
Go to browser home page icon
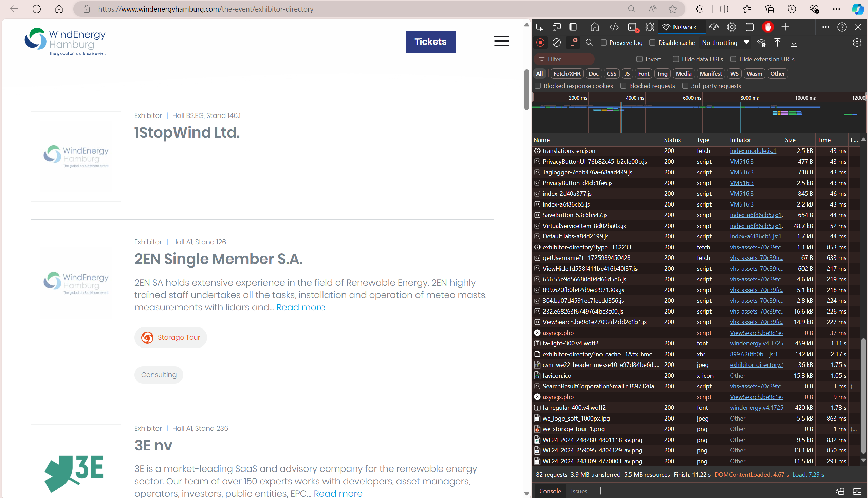[59, 9]
